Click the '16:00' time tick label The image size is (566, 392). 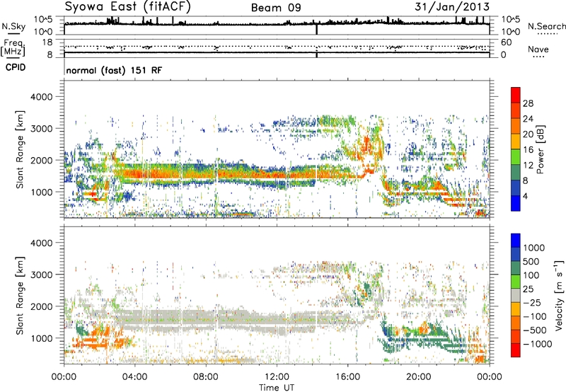pos(347,377)
